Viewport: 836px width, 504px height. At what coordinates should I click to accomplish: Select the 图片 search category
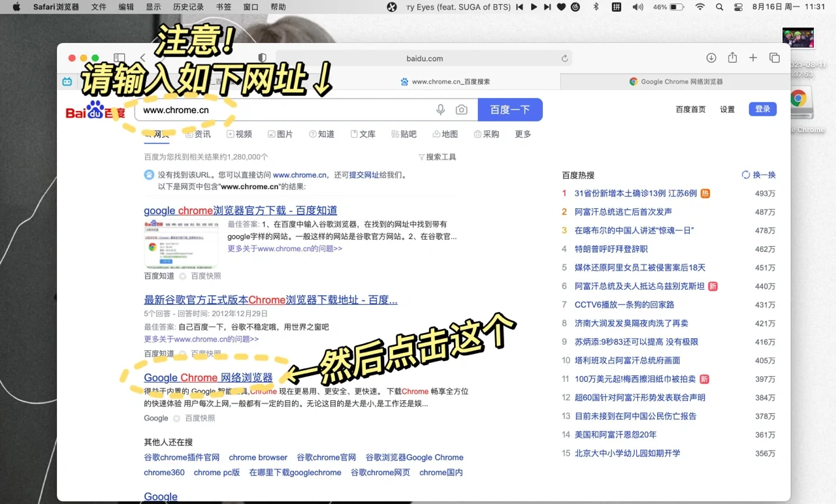(280, 134)
